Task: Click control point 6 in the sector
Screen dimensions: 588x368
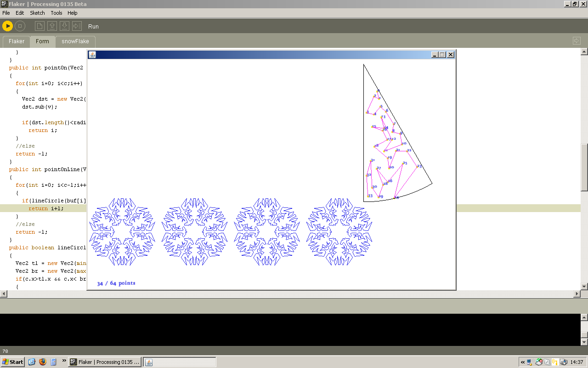Action: click(x=386, y=111)
